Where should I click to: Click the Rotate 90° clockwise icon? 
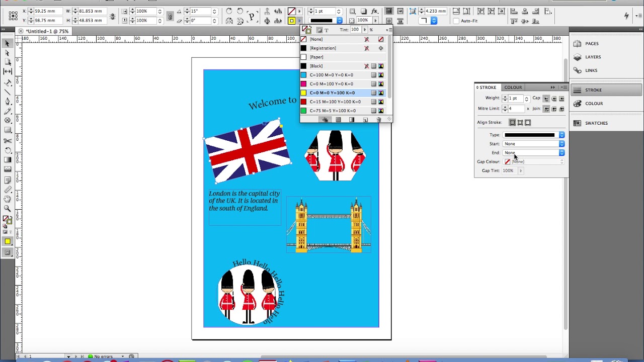point(229,11)
